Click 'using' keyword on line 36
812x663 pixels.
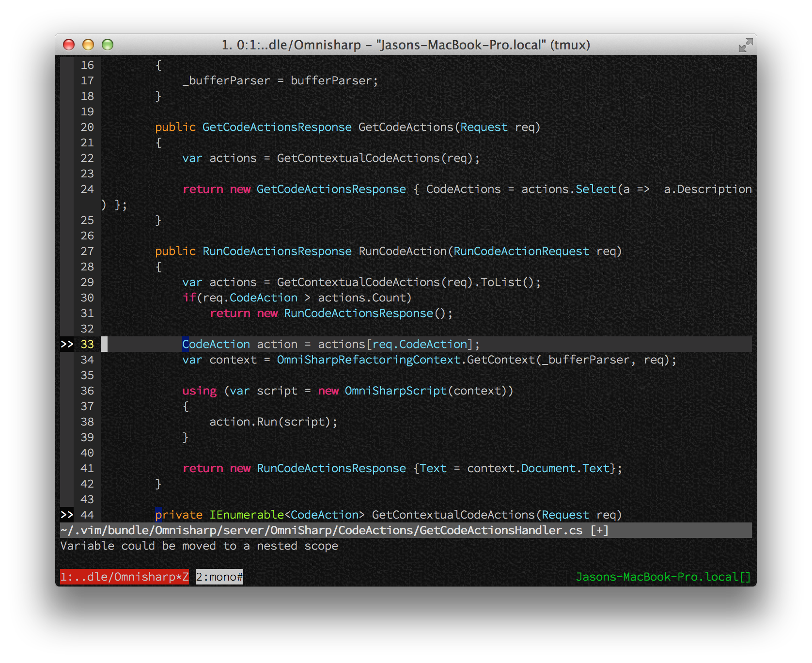(x=199, y=391)
